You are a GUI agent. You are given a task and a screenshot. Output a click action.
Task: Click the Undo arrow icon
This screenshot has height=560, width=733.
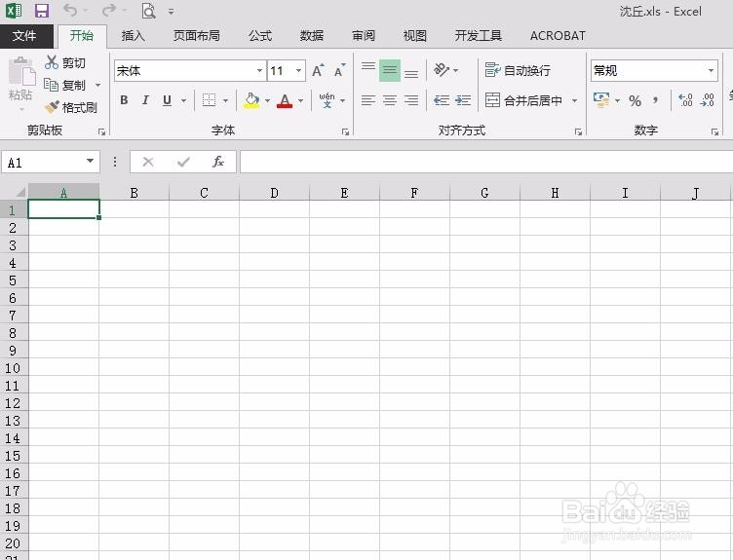(x=70, y=10)
